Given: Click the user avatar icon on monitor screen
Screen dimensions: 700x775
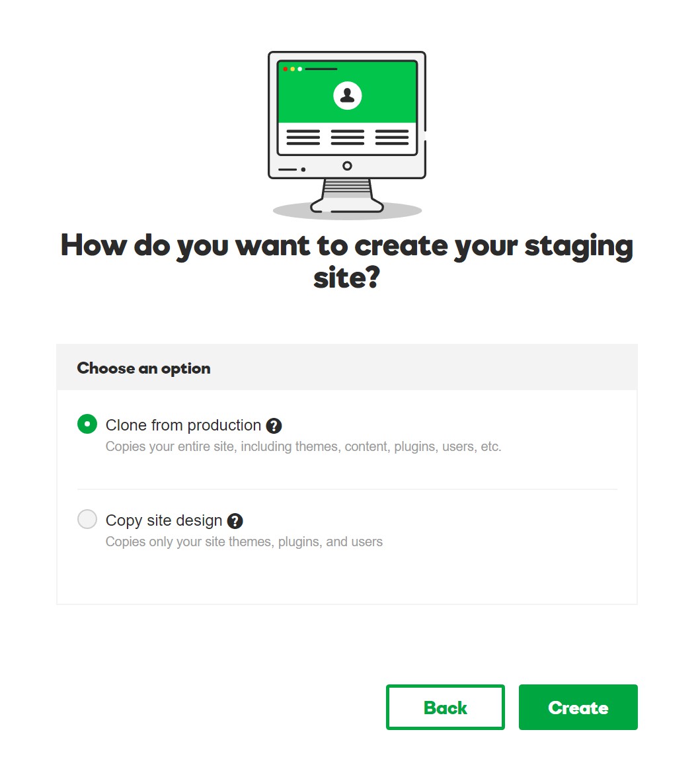Looking at the screenshot, I should 347,95.
